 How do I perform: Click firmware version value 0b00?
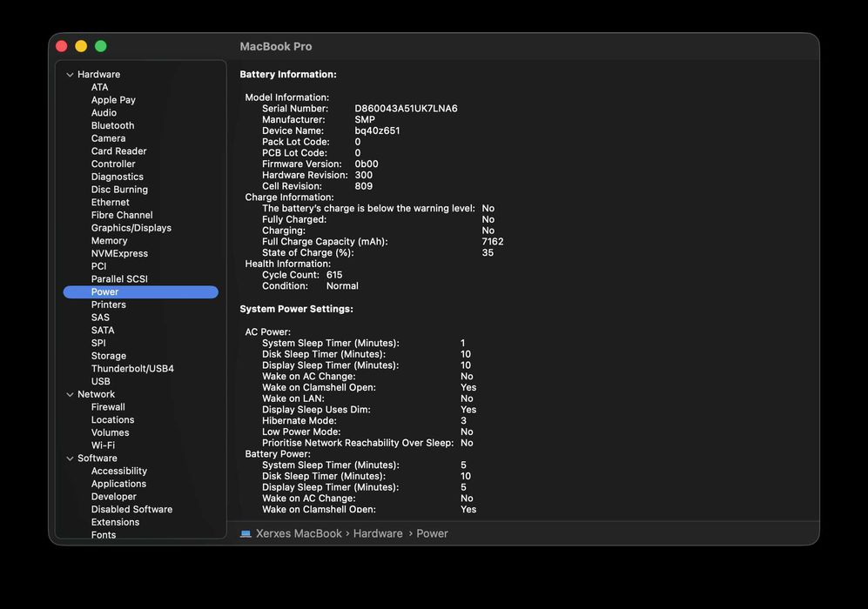367,164
